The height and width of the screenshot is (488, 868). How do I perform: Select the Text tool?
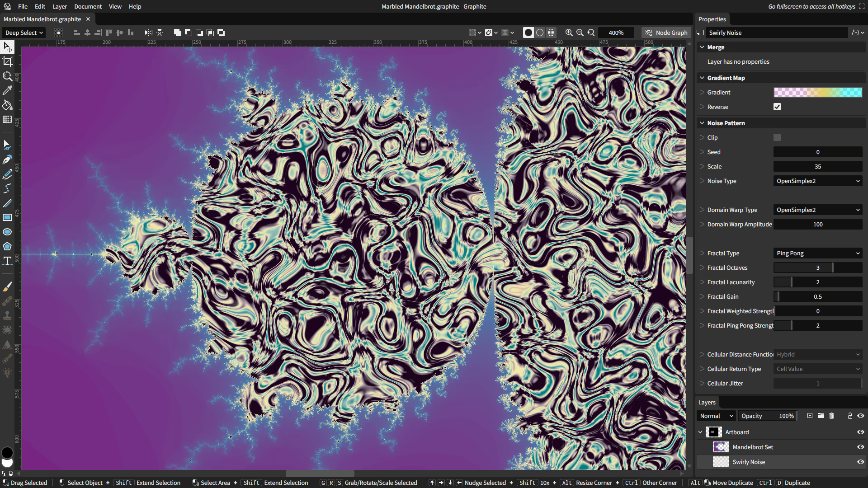click(x=7, y=261)
